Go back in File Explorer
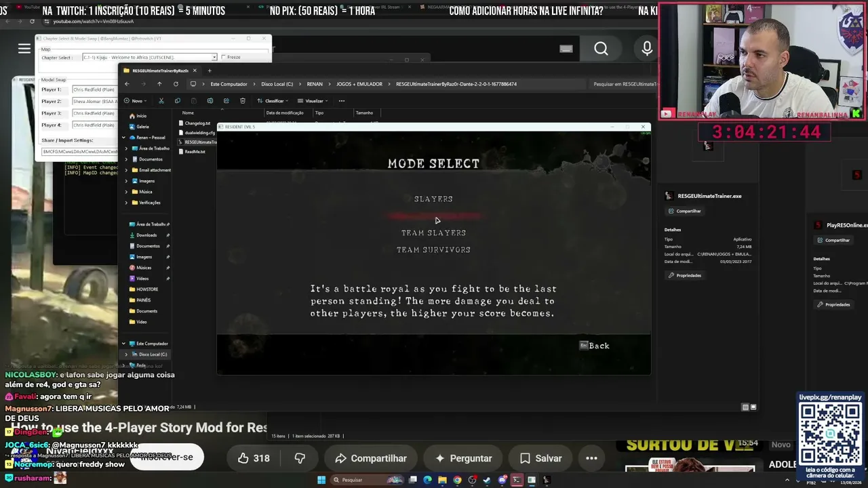868x488 pixels. [x=127, y=84]
